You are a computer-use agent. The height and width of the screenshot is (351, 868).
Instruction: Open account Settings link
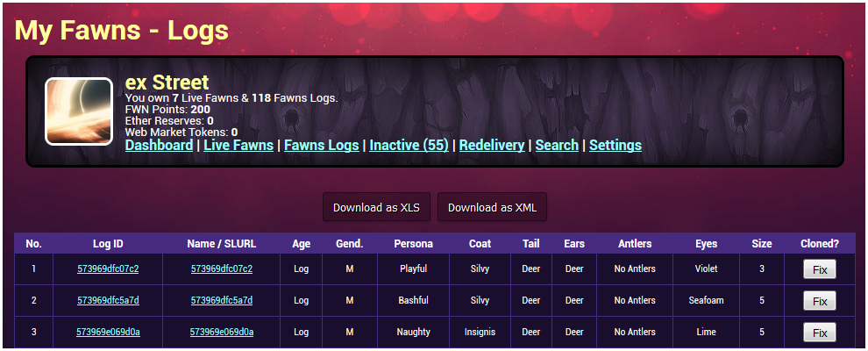pyautogui.click(x=615, y=146)
